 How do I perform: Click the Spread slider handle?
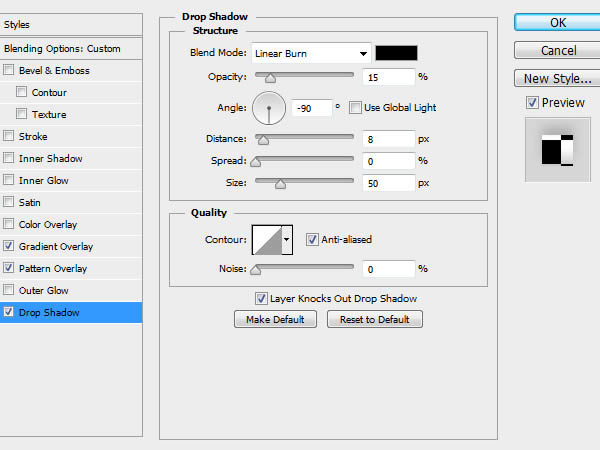click(256, 162)
